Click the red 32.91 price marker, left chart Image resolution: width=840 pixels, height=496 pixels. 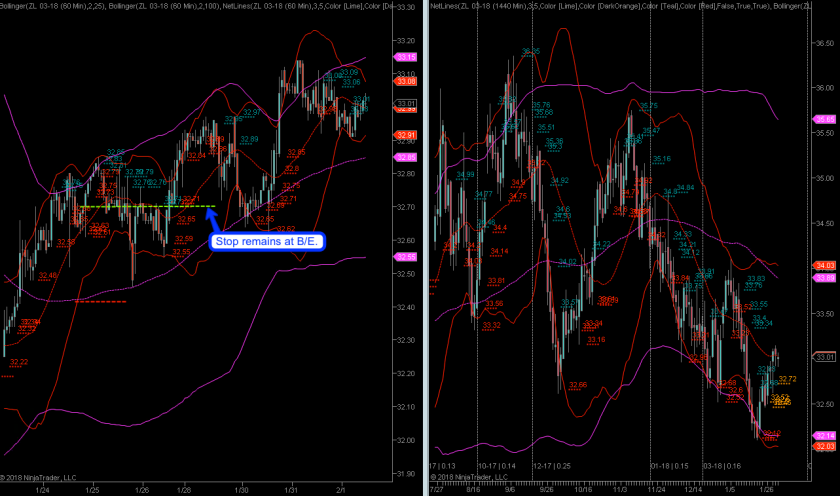click(406, 135)
